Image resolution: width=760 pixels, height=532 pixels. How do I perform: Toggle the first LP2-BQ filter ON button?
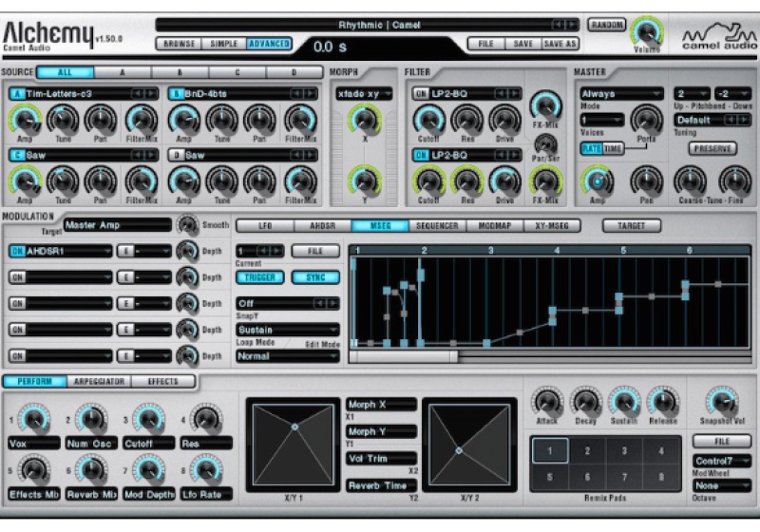(420, 94)
